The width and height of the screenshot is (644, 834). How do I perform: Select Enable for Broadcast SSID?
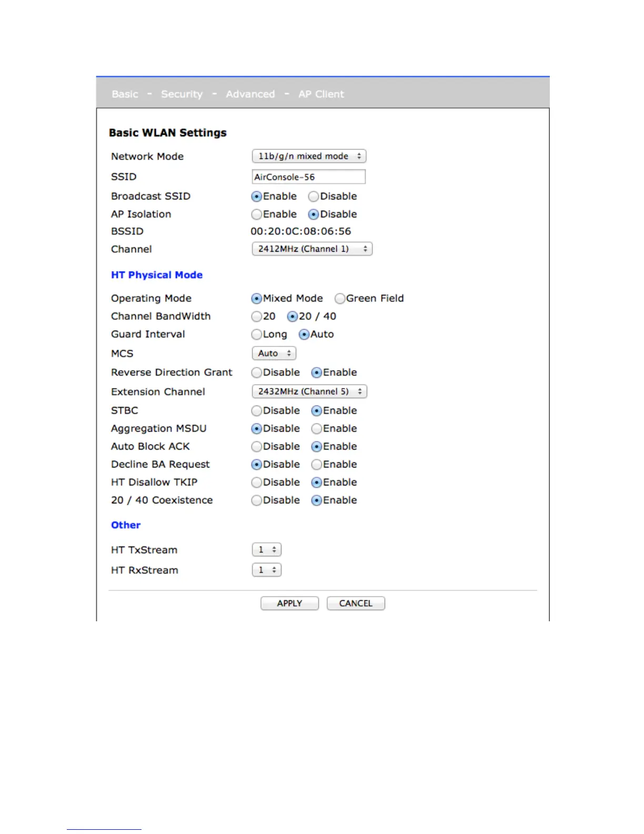click(x=256, y=196)
